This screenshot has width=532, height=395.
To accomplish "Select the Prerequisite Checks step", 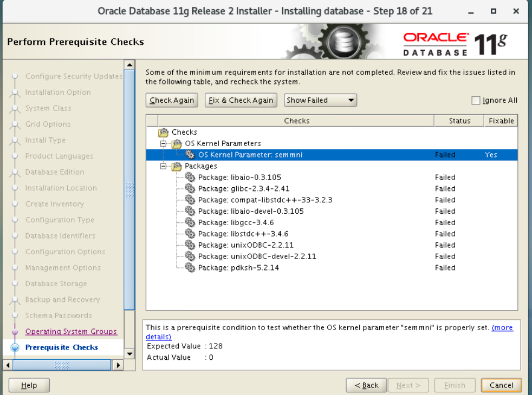I will point(61,347).
